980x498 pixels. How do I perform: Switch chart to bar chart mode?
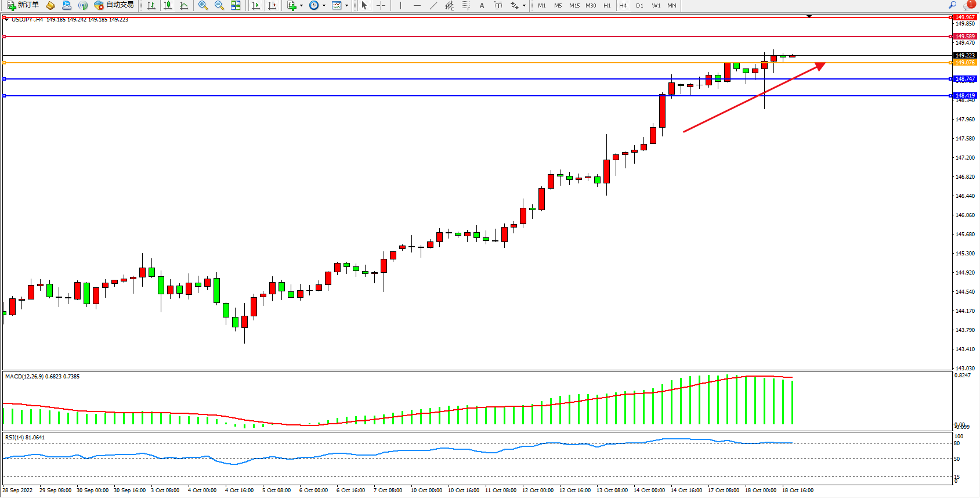pos(151,5)
